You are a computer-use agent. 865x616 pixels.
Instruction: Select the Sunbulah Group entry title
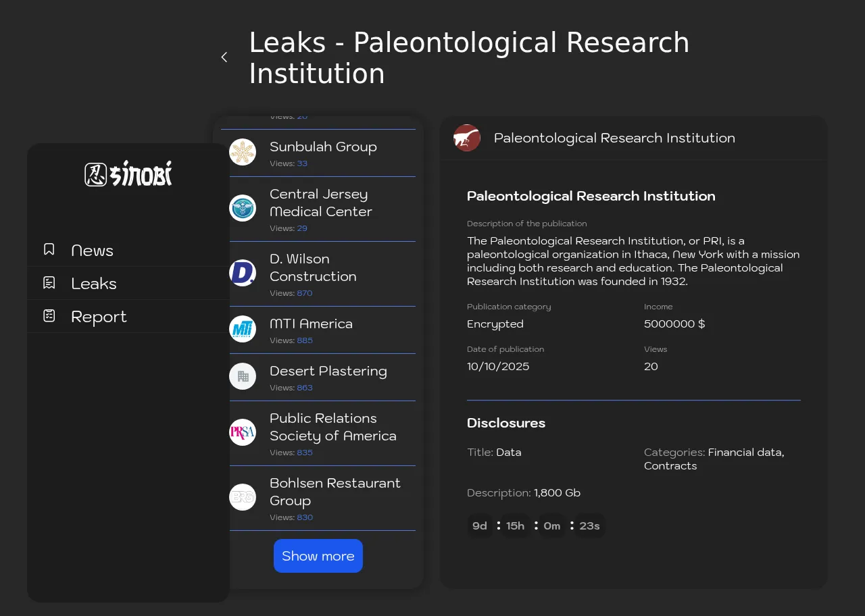tap(323, 147)
